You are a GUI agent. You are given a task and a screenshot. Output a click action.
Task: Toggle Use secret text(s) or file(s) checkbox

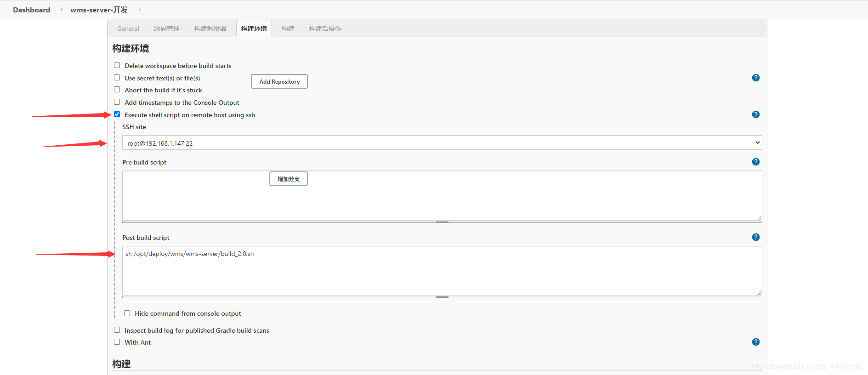click(117, 78)
